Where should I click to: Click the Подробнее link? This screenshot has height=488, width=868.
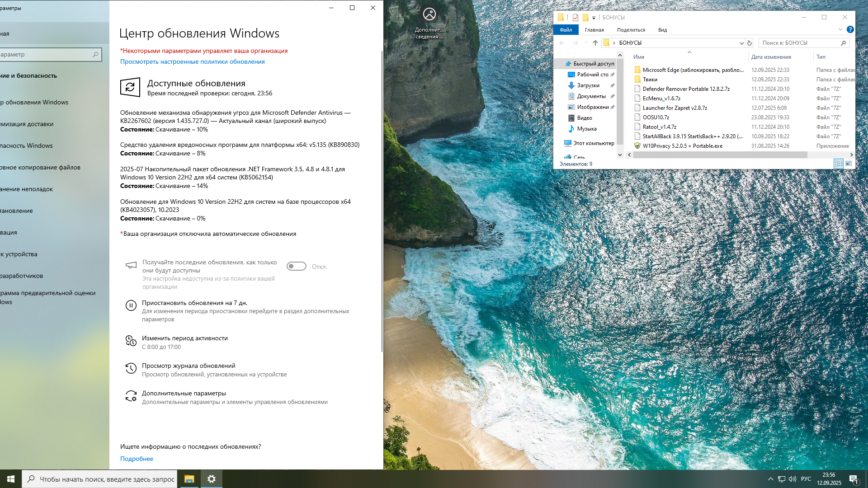[137, 459]
